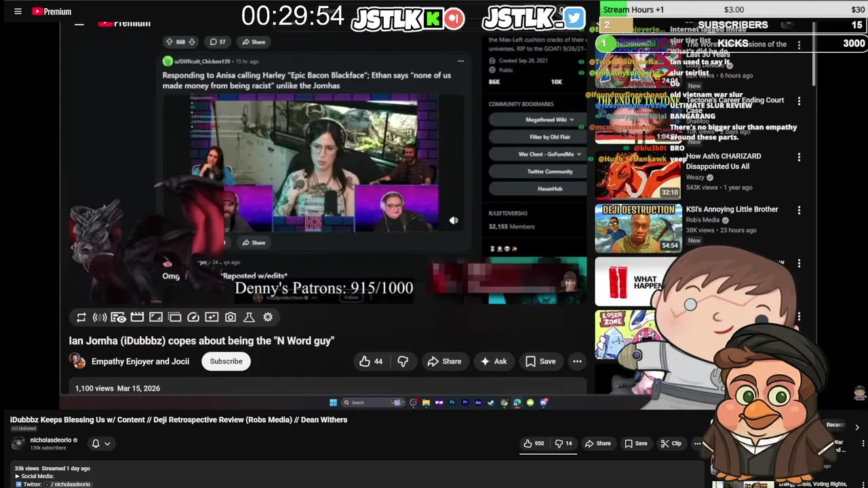Viewport: 868px width, 488px height.
Task: Click the 1,100 views Mar 15, 2026 text
Action: (117, 388)
